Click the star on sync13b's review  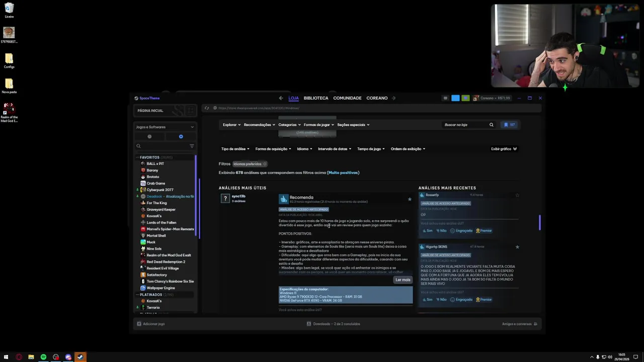pos(410,199)
